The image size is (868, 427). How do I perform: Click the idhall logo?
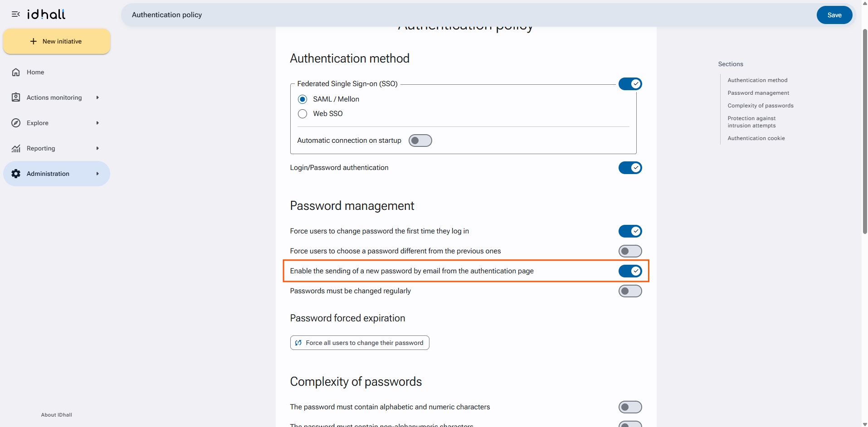(46, 15)
